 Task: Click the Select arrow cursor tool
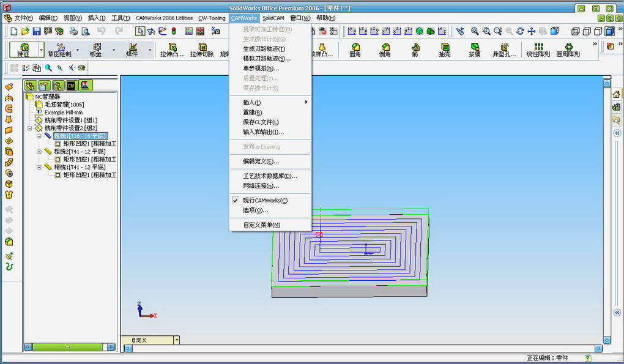click(139, 31)
